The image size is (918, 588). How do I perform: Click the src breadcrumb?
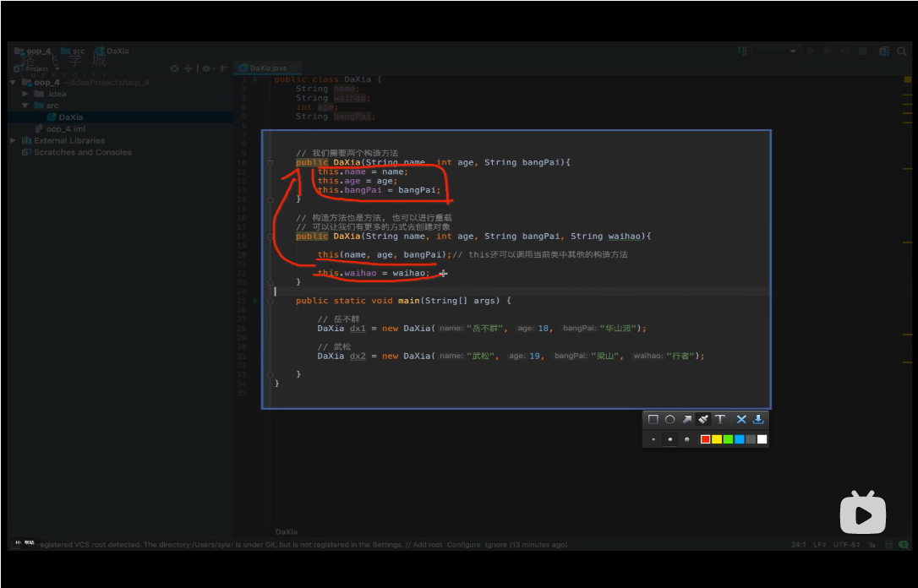tap(74, 51)
